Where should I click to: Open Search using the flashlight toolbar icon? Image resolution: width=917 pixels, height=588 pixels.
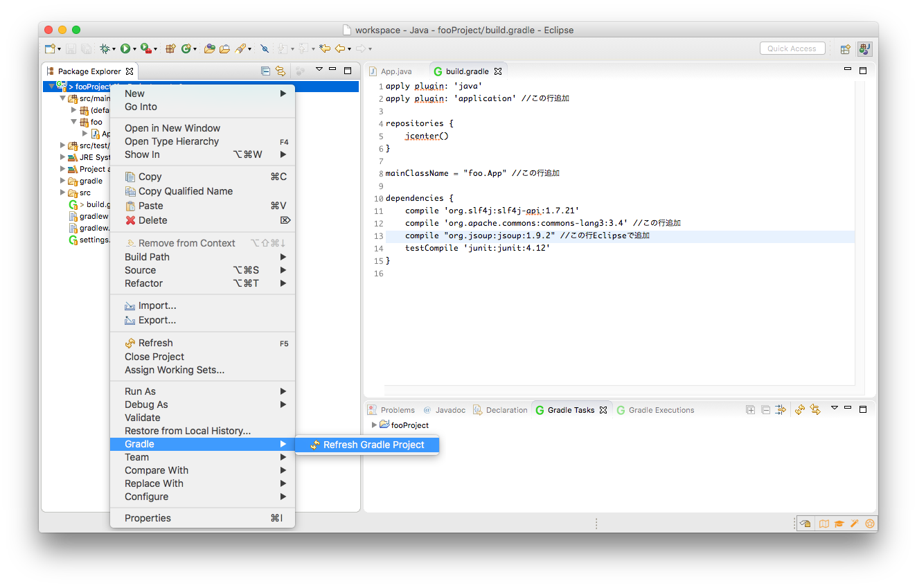pos(240,48)
